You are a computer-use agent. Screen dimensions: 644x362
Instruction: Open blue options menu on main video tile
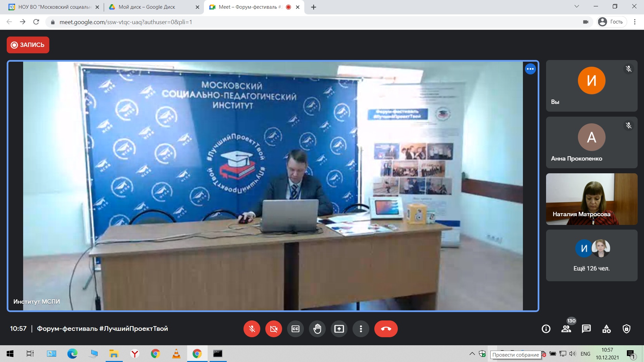click(530, 69)
